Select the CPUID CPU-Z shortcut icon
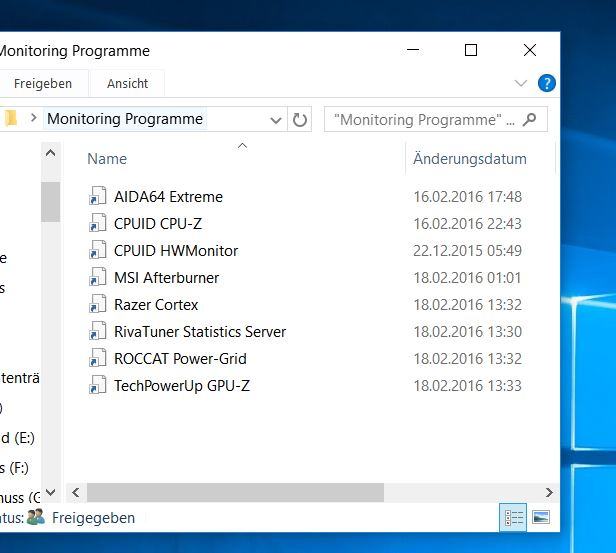 [97, 223]
